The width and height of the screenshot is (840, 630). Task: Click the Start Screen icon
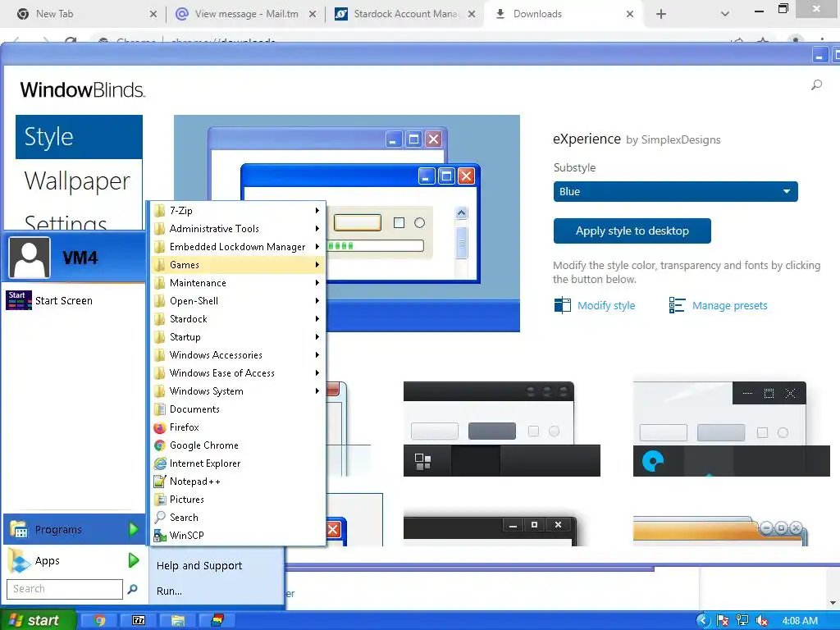pos(18,300)
